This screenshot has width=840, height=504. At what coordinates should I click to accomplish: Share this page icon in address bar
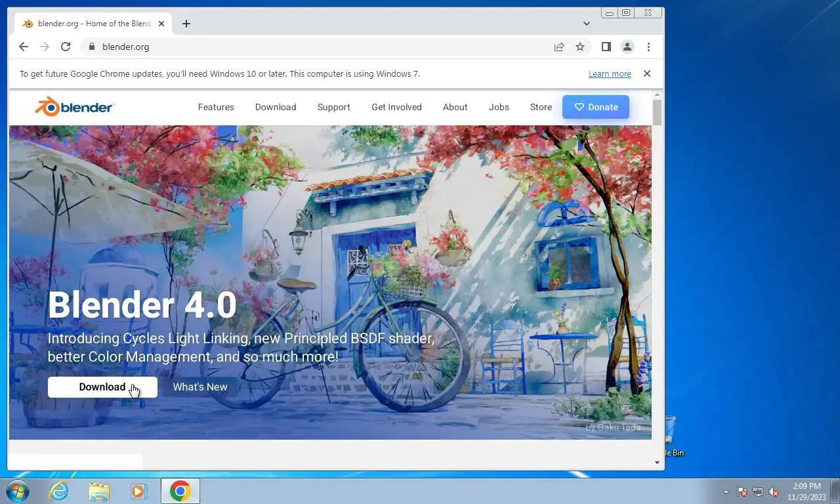tap(559, 47)
